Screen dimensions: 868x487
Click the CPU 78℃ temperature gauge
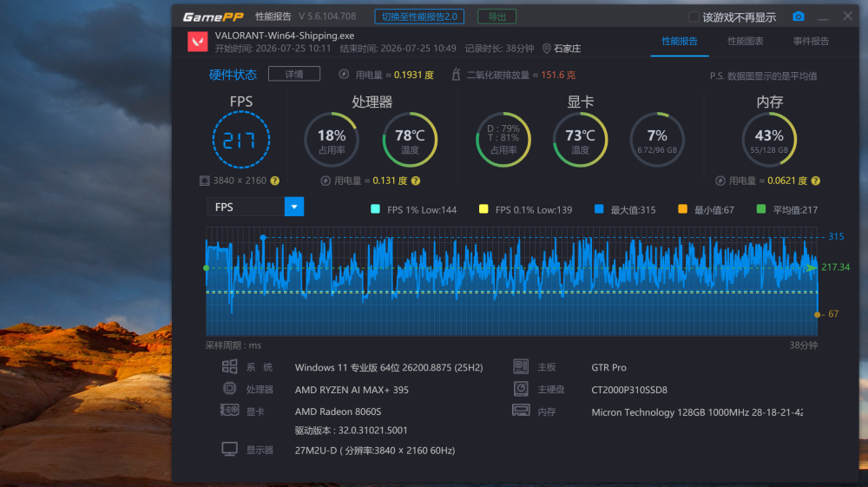(410, 140)
